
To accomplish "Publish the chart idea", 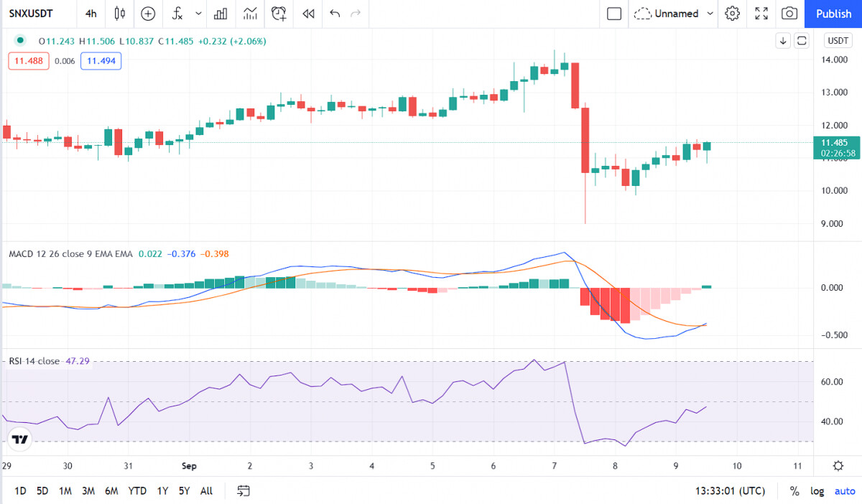I will click(834, 13).
